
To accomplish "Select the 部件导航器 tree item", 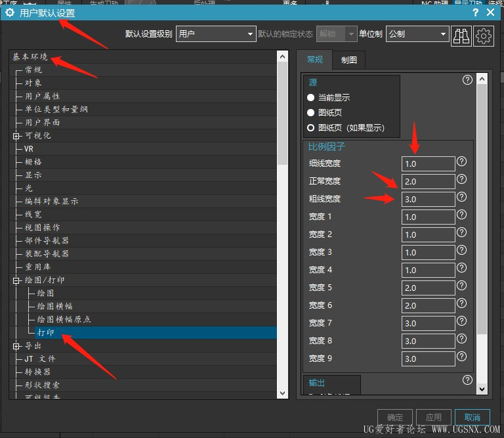I will click(x=47, y=240).
